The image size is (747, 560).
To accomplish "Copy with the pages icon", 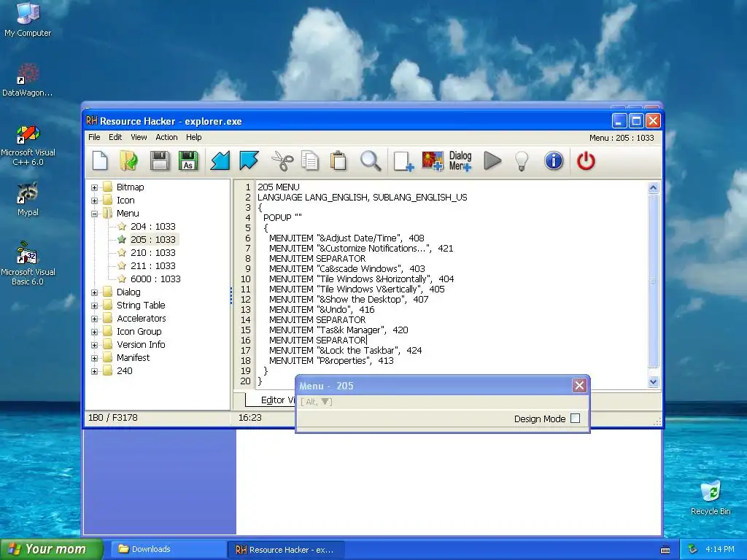I will [x=310, y=160].
